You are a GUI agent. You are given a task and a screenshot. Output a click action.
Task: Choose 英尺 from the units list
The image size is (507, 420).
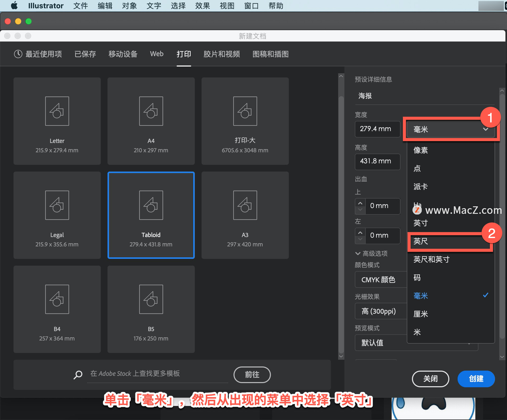(450, 241)
